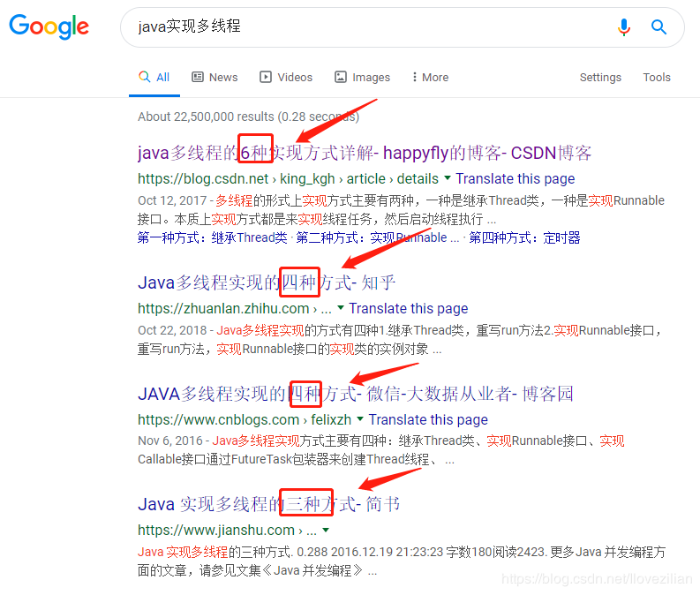Click the picture icon beside Images
Screen dimensions: 700x595
pos(341,77)
